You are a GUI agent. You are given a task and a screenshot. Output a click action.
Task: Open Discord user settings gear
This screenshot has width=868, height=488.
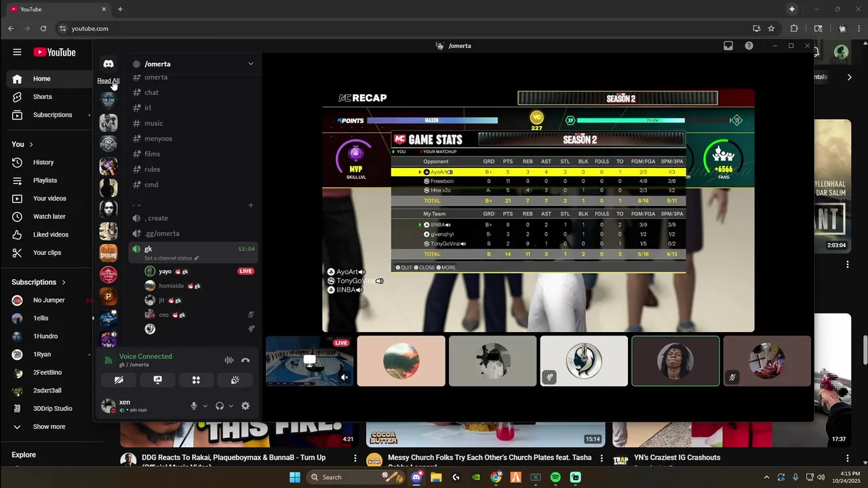(x=245, y=406)
